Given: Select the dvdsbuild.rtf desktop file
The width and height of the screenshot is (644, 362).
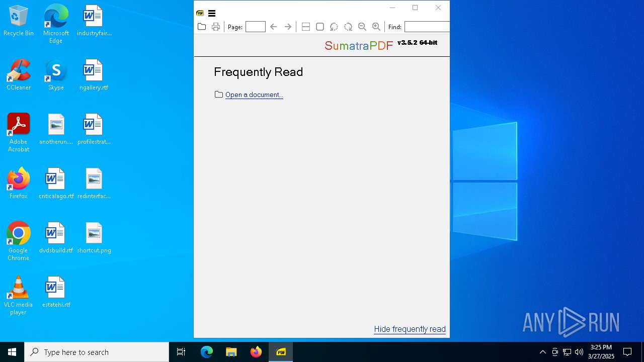Looking at the screenshot, I should pyautogui.click(x=56, y=238).
